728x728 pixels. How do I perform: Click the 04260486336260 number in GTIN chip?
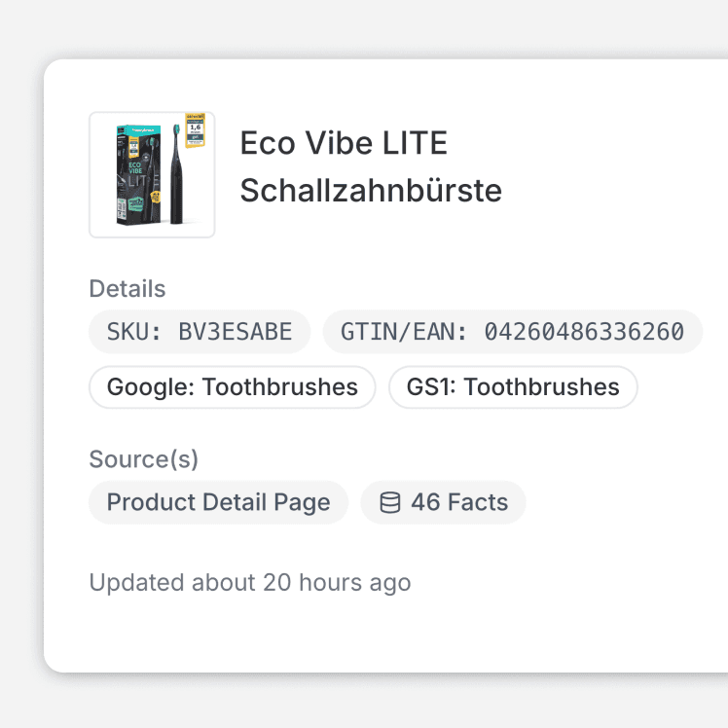(x=584, y=332)
